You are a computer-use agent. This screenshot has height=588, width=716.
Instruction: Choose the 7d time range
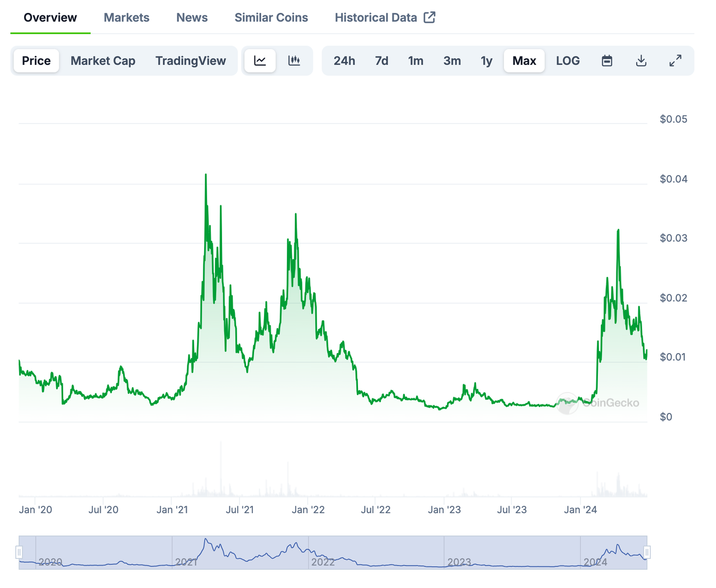(381, 60)
